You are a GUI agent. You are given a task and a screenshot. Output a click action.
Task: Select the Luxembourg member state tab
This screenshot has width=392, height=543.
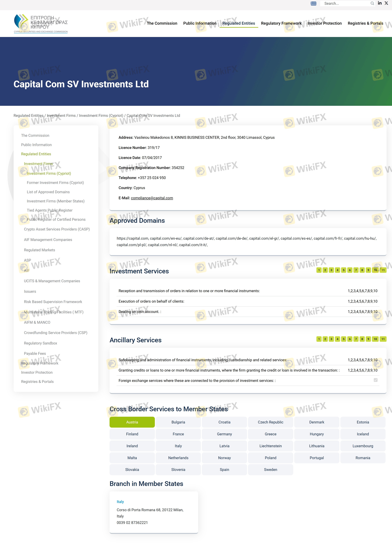[363, 446]
